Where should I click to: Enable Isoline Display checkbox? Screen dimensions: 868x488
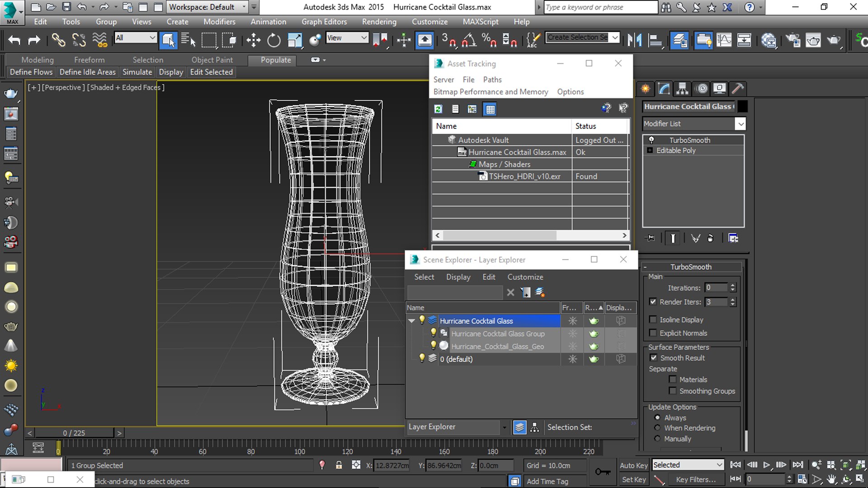pos(653,319)
